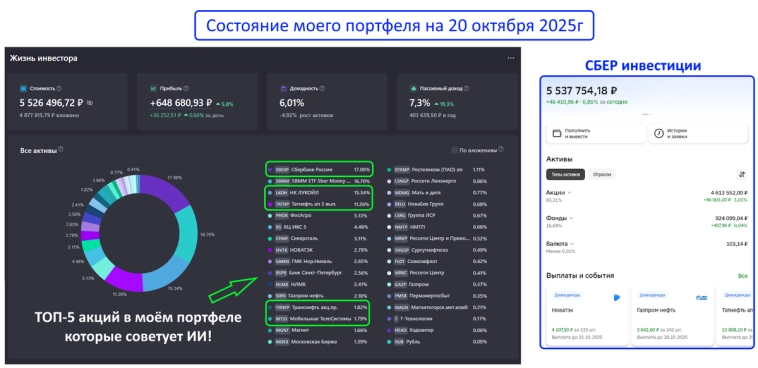Open the Новатэк dividend card
The image size is (758, 368).
(587, 315)
